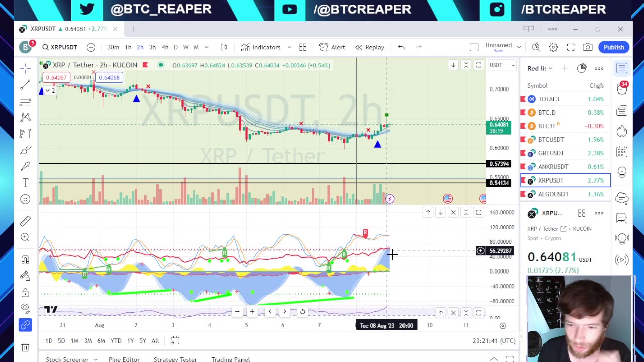Image resolution: width=644 pixels, height=362 pixels.
Task: Open go to date calendar icon
Action: 175,341
